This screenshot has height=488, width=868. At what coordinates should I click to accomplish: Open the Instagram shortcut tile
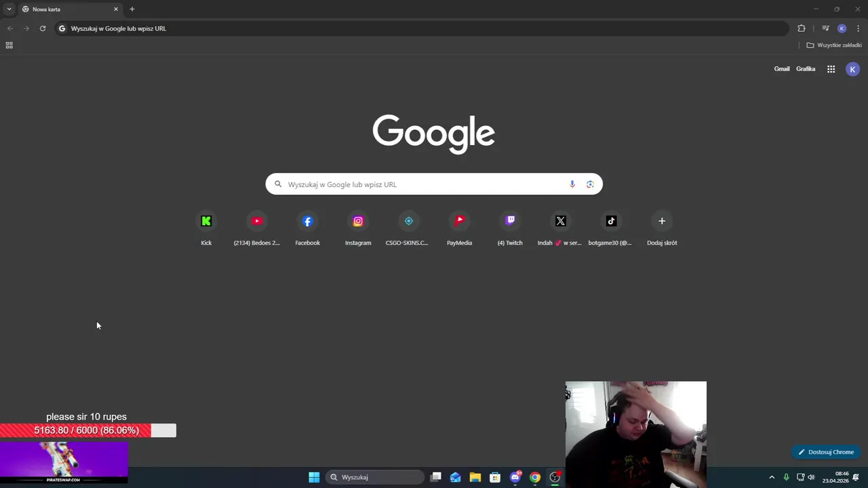[x=358, y=228]
